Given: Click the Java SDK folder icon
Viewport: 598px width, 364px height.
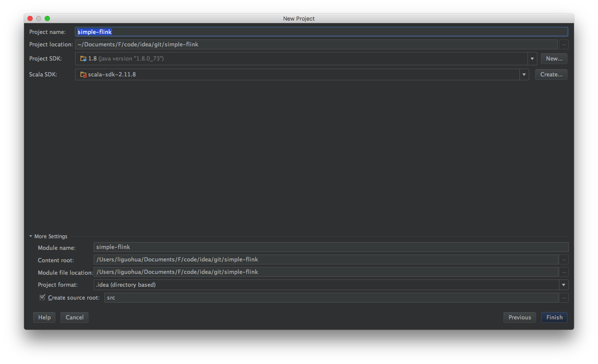Looking at the screenshot, I should [x=83, y=58].
